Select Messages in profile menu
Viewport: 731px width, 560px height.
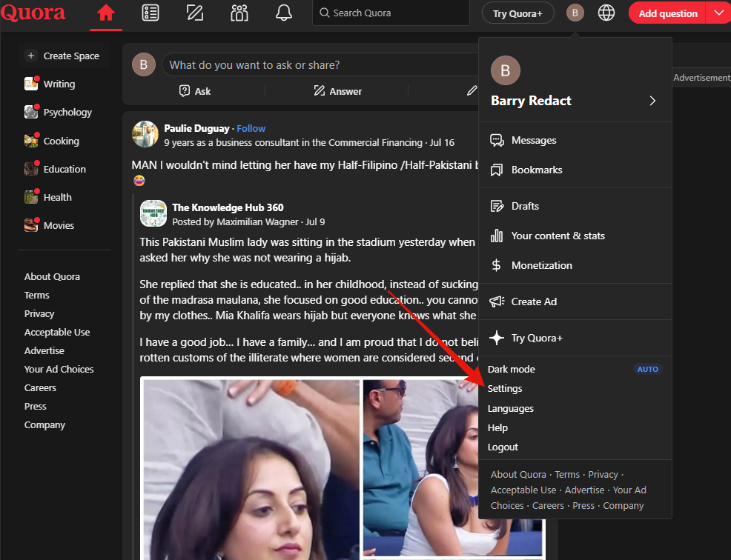(575, 140)
